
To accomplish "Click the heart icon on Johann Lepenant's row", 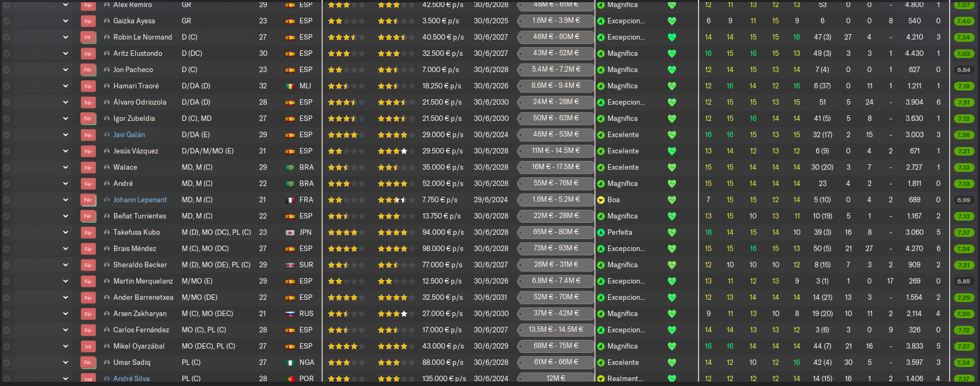I will [x=672, y=200].
